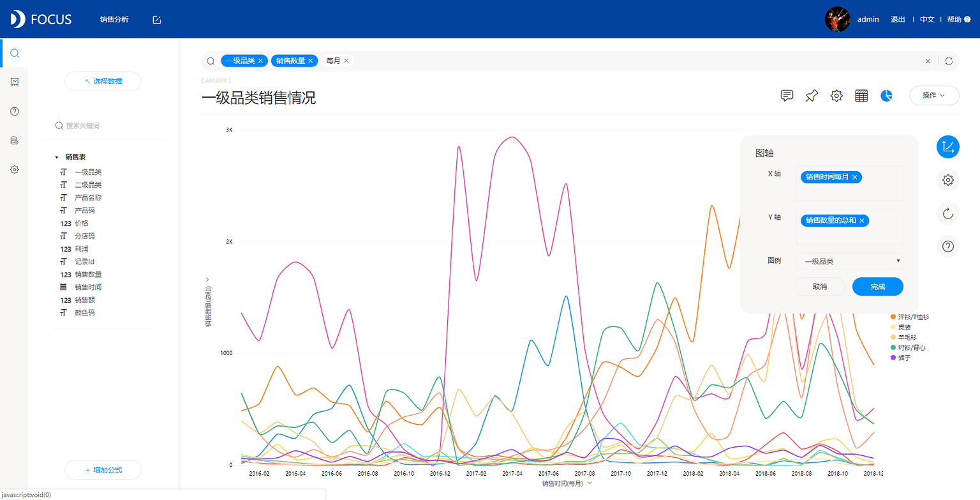Viewport: 980px width, 500px height.
Task: Click the Y axis field box
Action: pyautogui.click(x=850, y=227)
